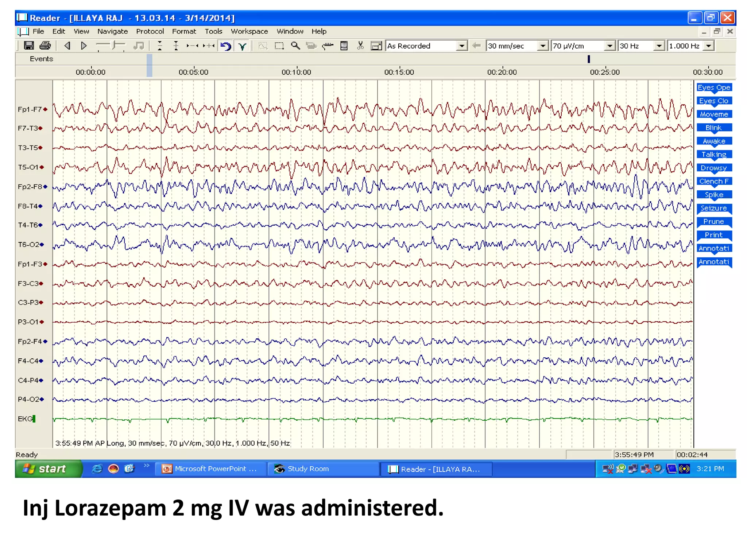Click the Print button in event panel

714,235
